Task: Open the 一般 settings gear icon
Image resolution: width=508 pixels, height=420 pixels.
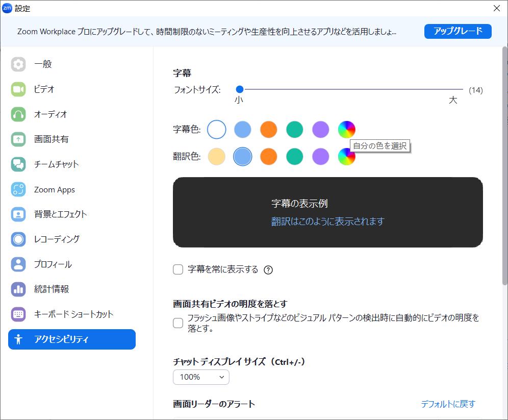Action: (x=18, y=64)
